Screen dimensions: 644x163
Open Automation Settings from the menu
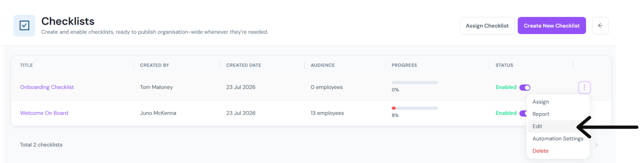click(558, 139)
